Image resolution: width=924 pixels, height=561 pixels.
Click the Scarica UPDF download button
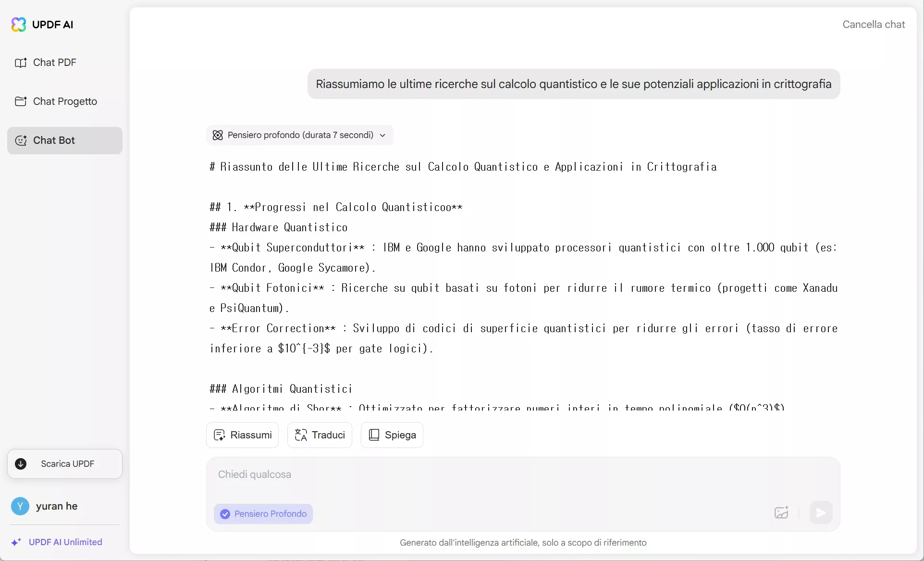point(65,464)
